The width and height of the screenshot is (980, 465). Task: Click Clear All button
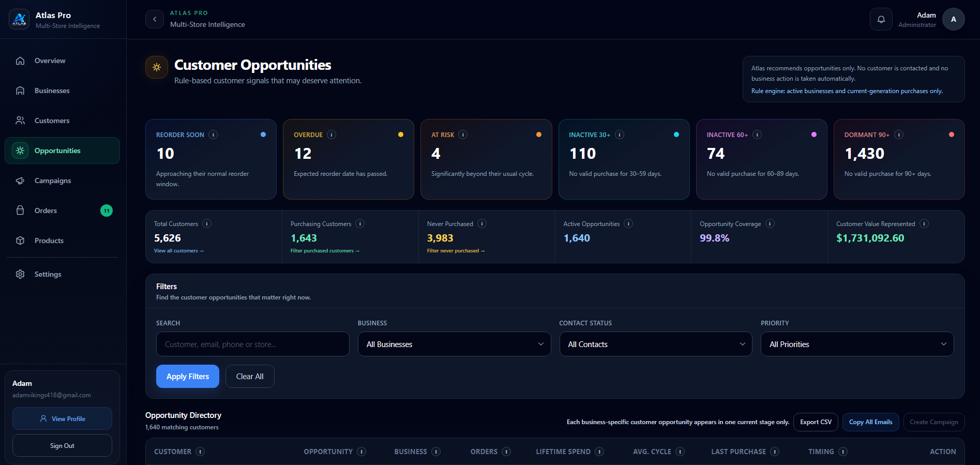click(x=250, y=377)
